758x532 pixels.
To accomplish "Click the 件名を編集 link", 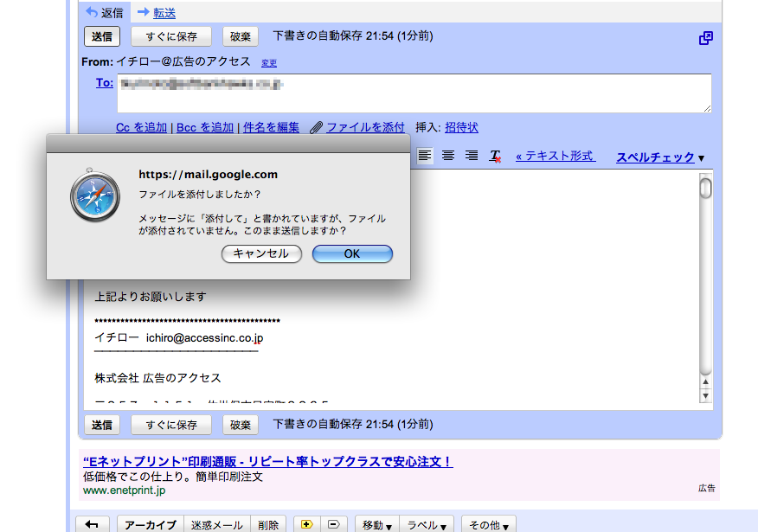I will click(271, 127).
